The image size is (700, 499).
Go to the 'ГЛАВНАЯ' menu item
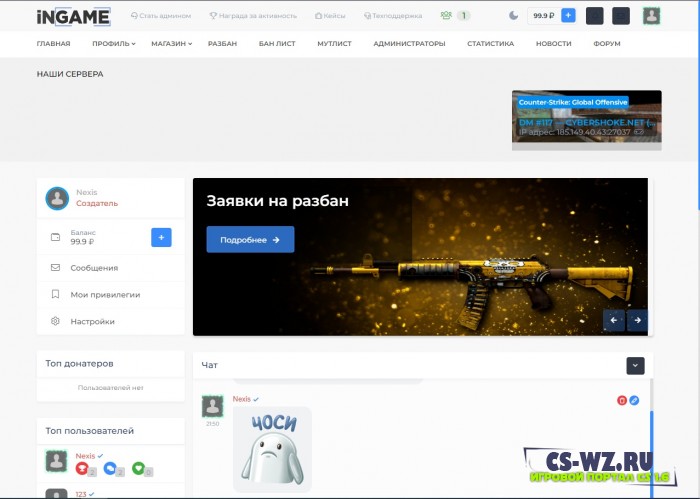click(54, 44)
